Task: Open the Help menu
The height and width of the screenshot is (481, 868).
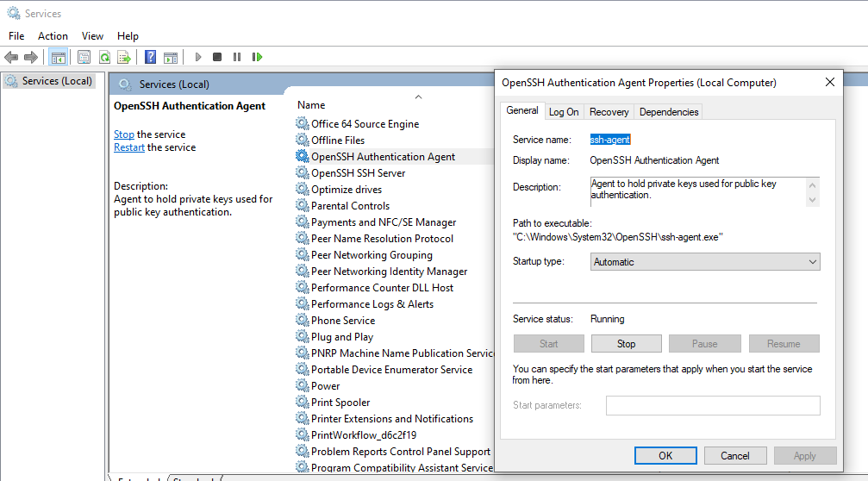Action: point(128,36)
